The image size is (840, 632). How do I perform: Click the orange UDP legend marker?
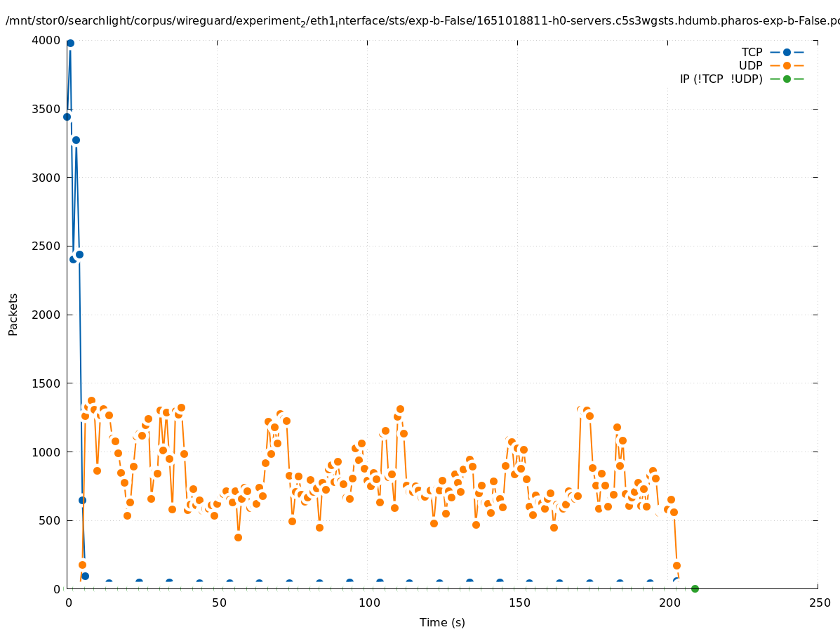[787, 65]
